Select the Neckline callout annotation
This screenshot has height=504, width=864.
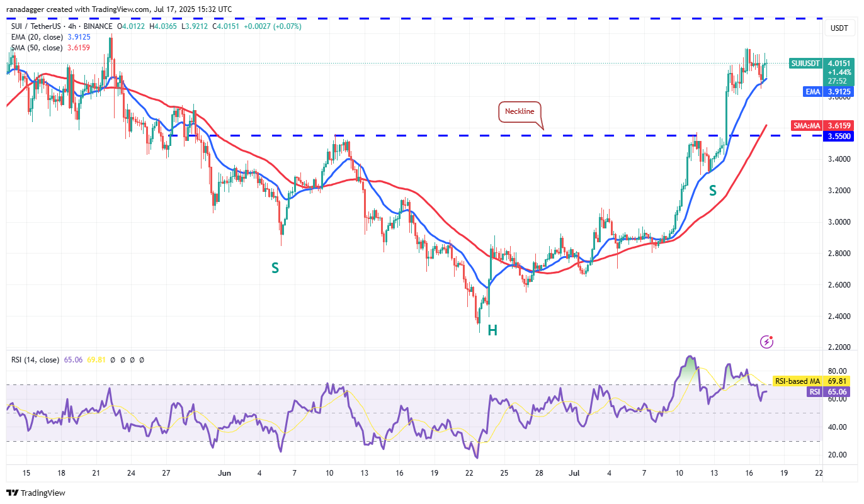coord(520,111)
